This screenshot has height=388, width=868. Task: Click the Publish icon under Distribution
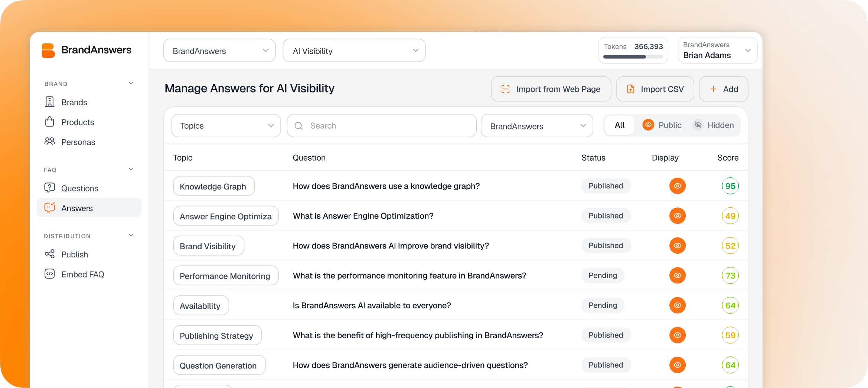(x=50, y=254)
